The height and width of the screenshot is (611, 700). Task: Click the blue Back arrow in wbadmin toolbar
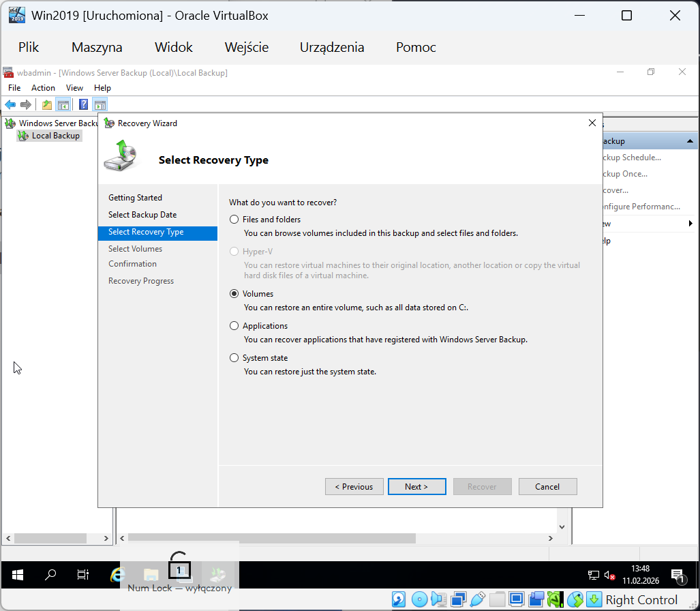pyautogui.click(x=10, y=104)
